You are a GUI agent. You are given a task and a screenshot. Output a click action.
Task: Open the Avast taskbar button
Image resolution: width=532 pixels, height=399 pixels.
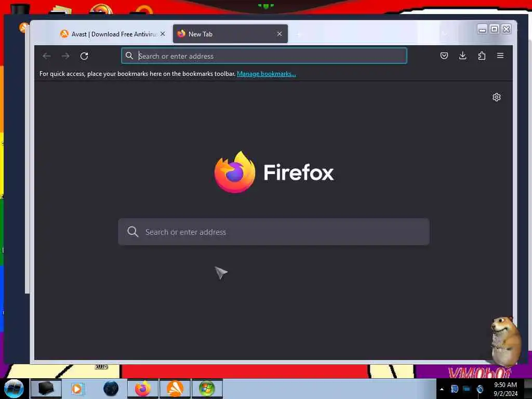click(x=175, y=389)
